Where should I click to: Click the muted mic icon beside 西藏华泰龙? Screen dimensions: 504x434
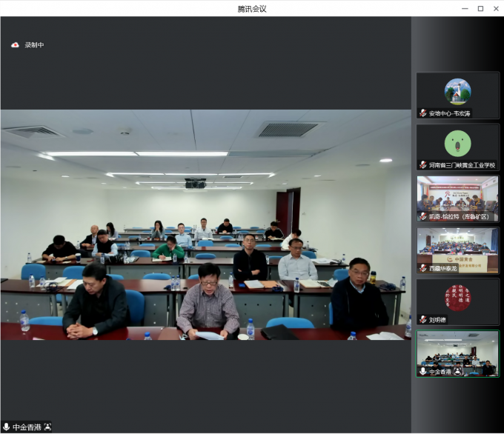tap(423, 268)
